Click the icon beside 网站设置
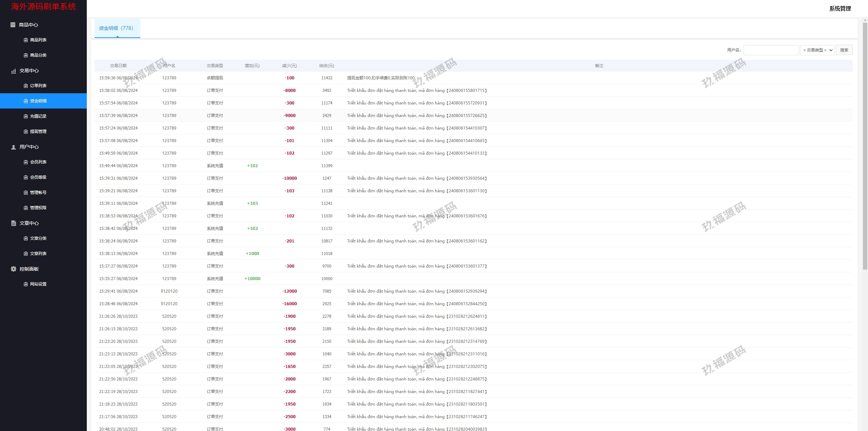868x431 pixels. [x=26, y=284]
